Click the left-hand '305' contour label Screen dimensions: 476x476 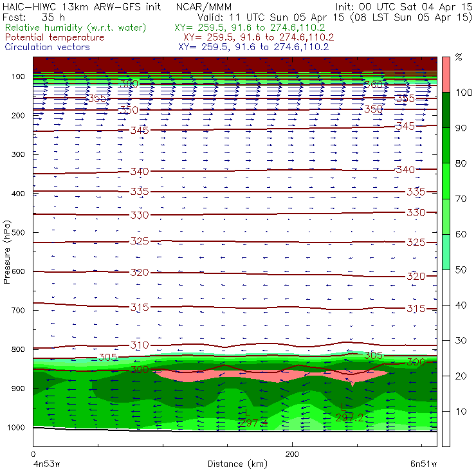pyautogui.click(x=108, y=357)
